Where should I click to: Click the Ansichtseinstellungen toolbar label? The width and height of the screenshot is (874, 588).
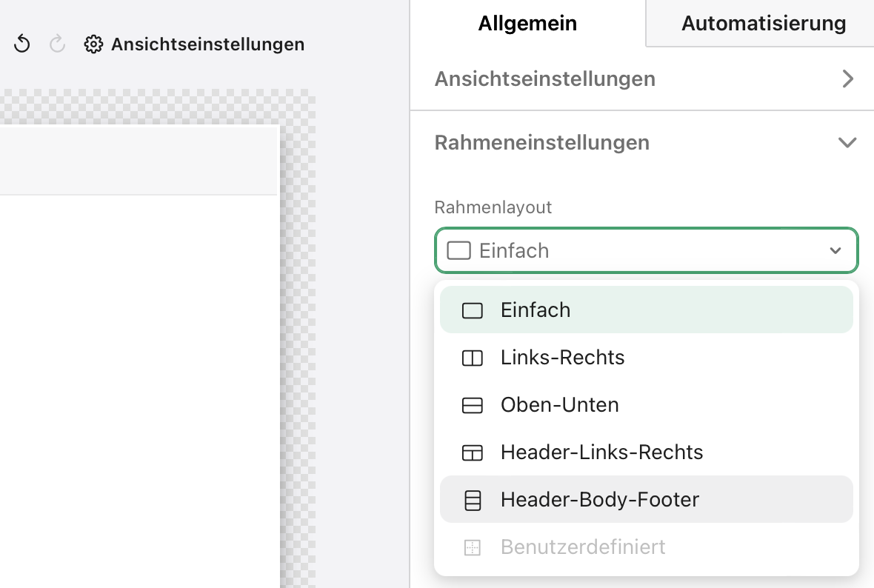coord(207,44)
